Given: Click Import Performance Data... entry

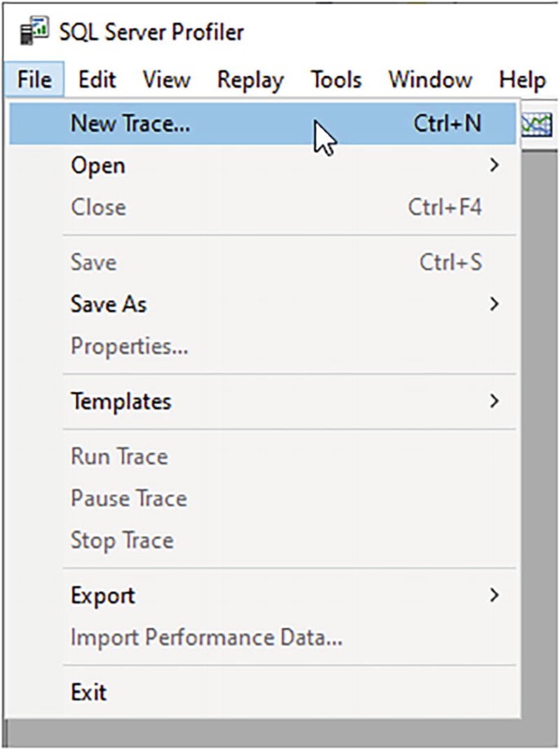Looking at the screenshot, I should pyautogui.click(x=262, y=637).
